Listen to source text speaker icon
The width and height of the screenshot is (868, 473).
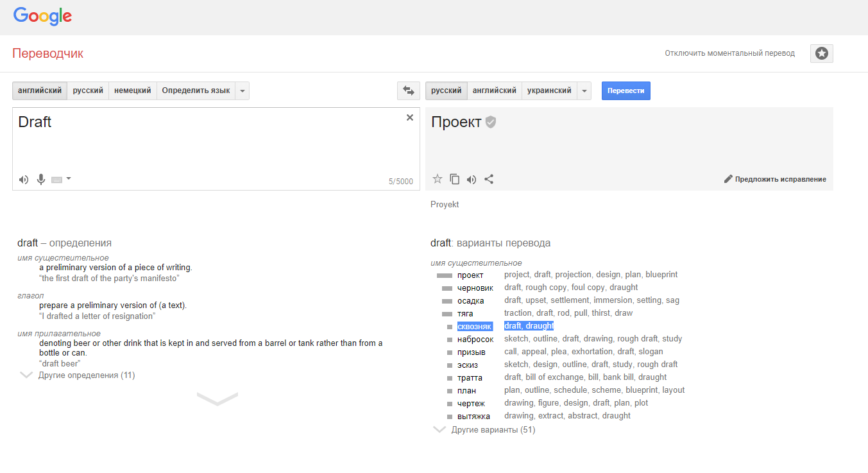pos(24,180)
